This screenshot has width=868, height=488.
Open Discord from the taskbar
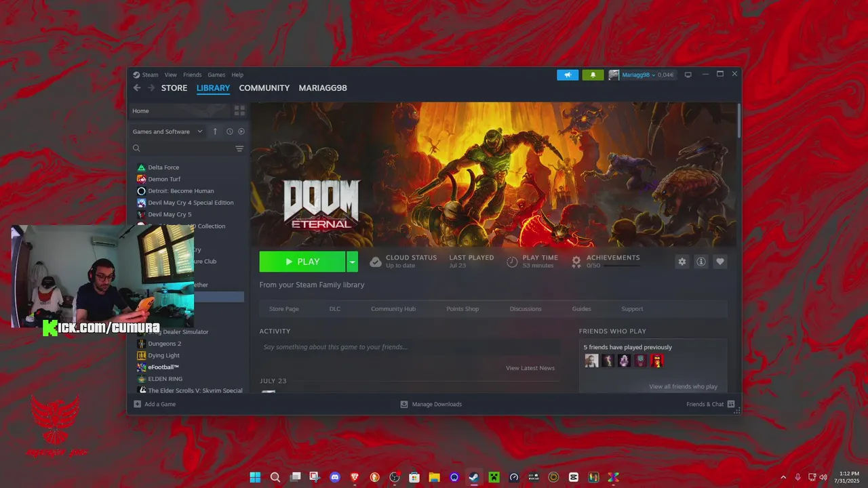click(x=334, y=477)
